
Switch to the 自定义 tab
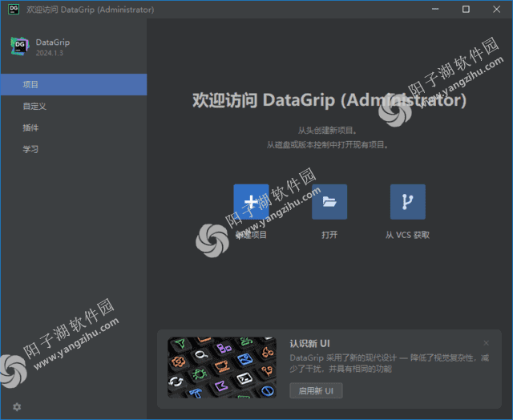click(x=74, y=106)
